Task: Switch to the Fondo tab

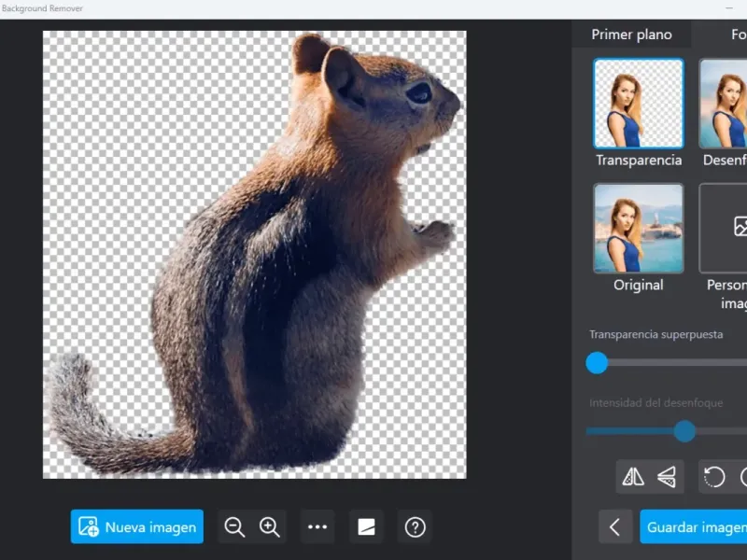Action: click(x=737, y=35)
